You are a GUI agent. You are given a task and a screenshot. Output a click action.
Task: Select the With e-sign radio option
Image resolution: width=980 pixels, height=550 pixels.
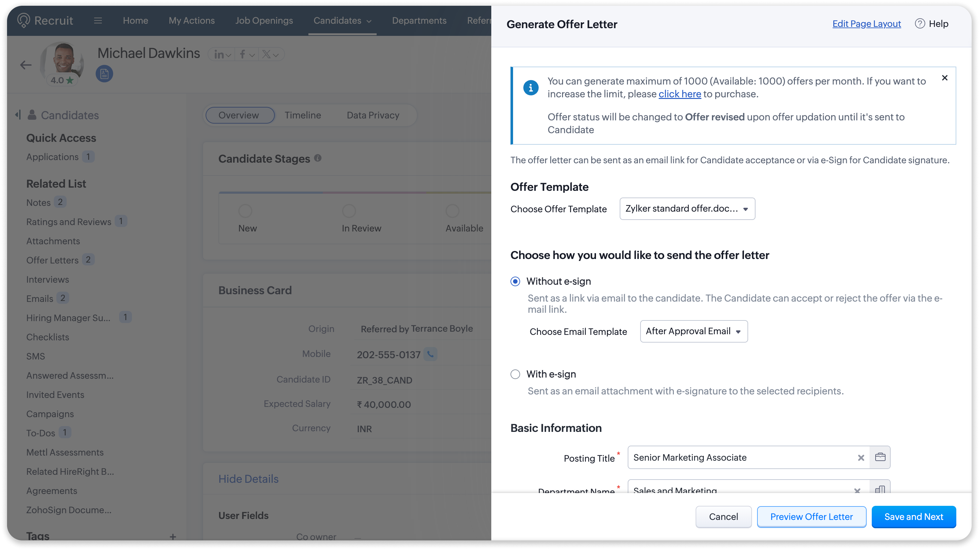coord(515,374)
